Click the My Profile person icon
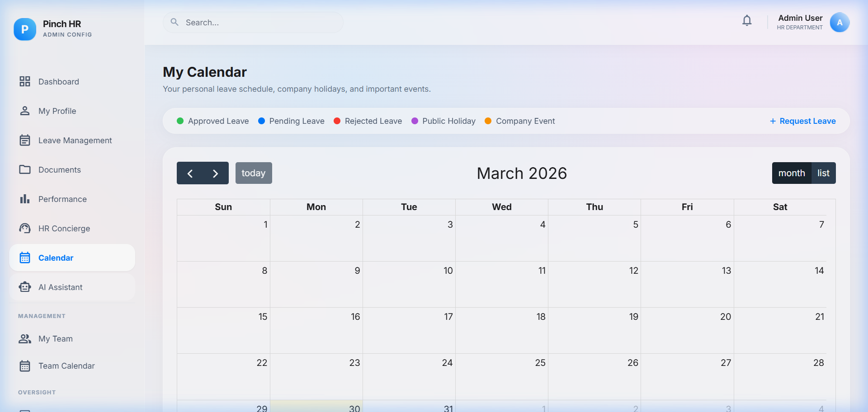The image size is (868, 412). (x=25, y=111)
